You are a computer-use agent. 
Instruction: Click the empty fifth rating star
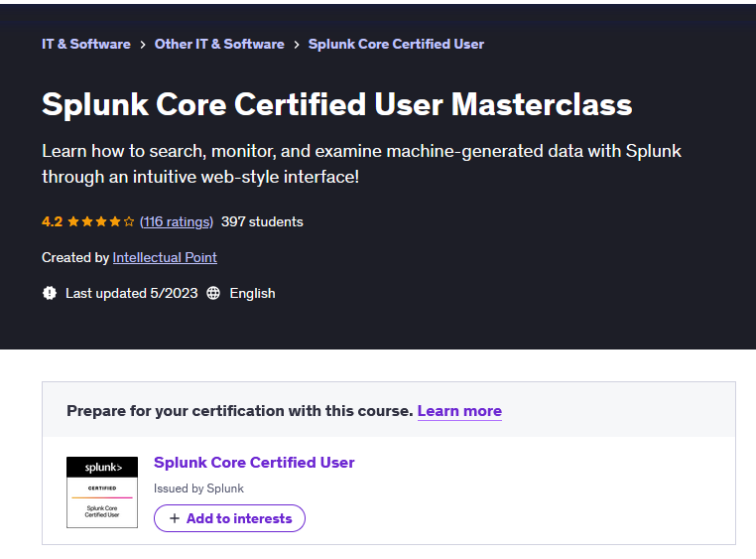(129, 222)
